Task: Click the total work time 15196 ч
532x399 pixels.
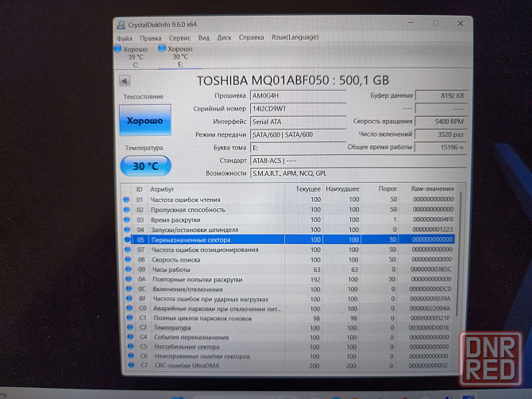Action: click(x=441, y=147)
